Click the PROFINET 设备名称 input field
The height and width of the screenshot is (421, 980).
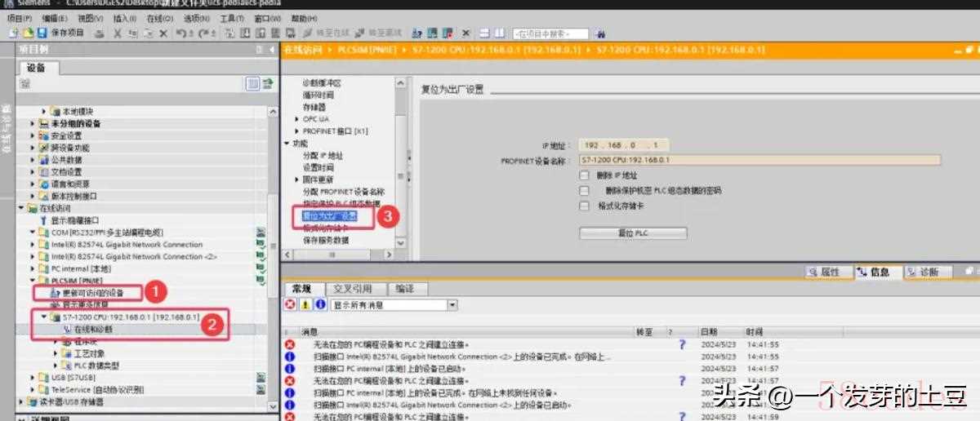[x=759, y=161]
